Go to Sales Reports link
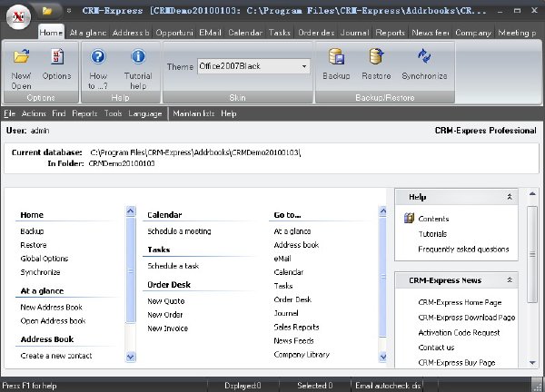Image resolution: width=545 pixels, height=392 pixels. click(x=296, y=327)
